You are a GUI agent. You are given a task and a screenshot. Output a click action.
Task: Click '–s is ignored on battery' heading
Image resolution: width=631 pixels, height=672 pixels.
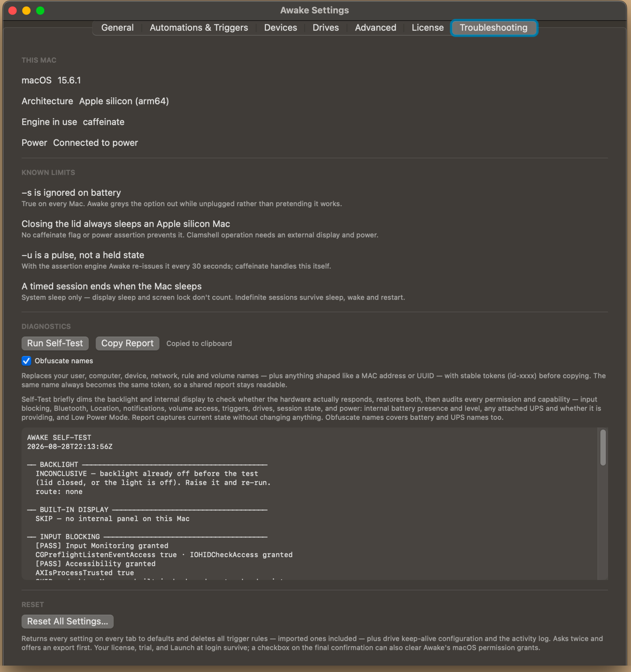click(x=71, y=193)
